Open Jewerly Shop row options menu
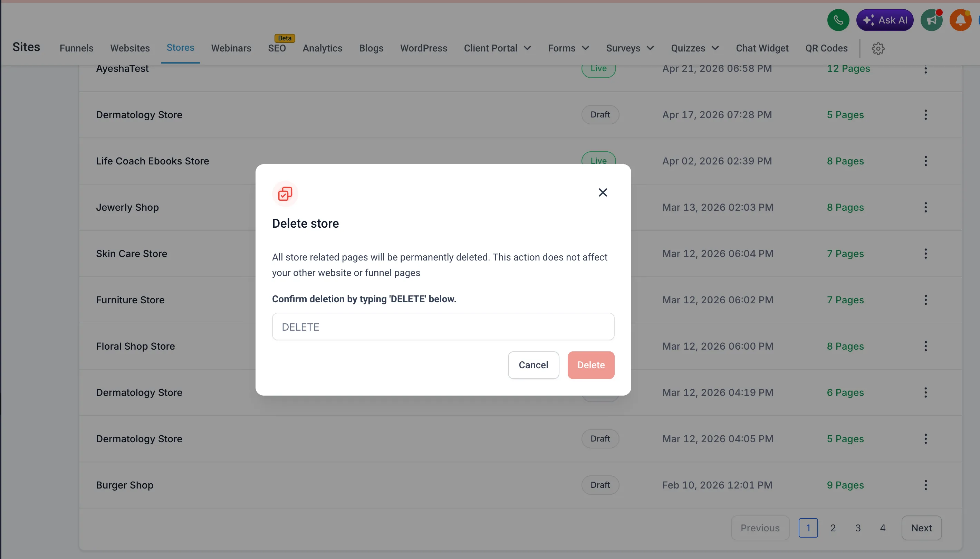The width and height of the screenshot is (980, 559). pos(925,207)
